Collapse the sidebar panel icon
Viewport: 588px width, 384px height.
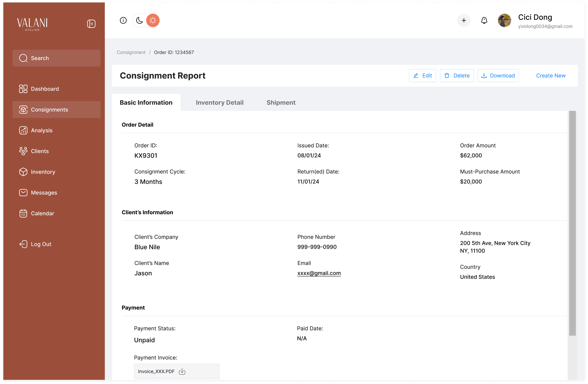[91, 24]
